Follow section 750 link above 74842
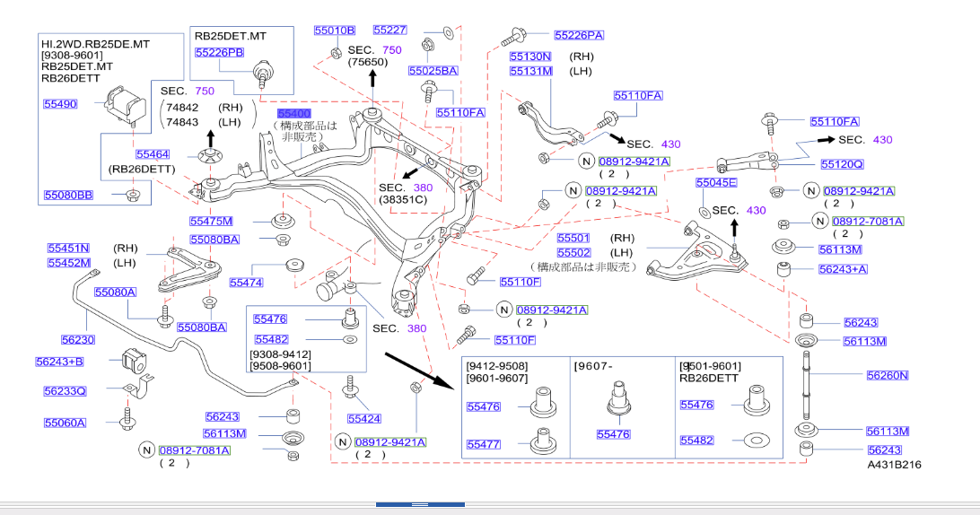The image size is (980, 515). click(x=205, y=91)
